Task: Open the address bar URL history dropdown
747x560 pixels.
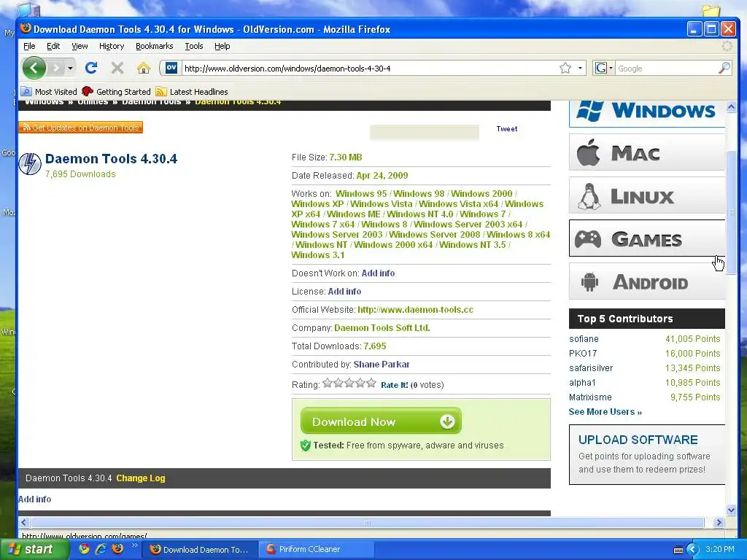Action: pyautogui.click(x=580, y=68)
